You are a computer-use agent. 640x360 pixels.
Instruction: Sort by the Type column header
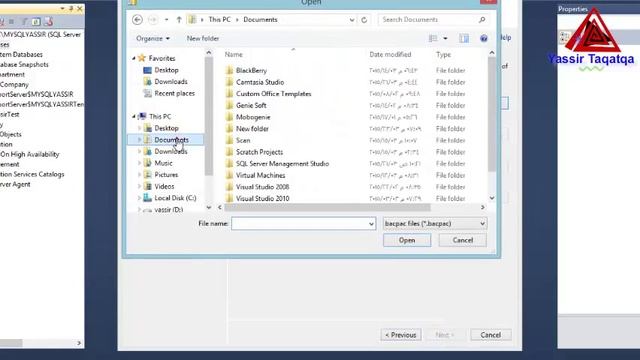click(x=443, y=54)
